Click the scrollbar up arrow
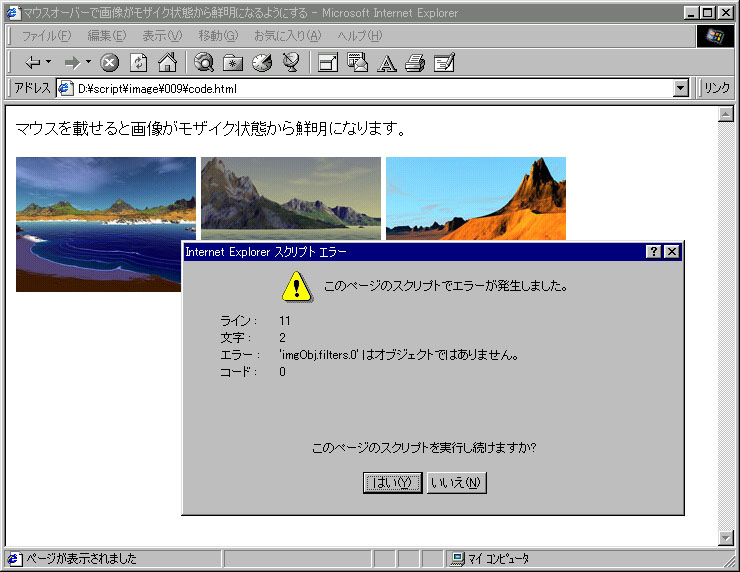Viewport: 740px width, 572px height. pos(725,114)
